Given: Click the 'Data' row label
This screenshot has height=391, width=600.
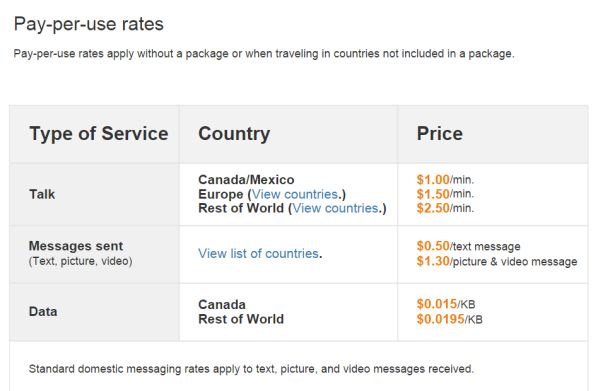Looking at the screenshot, I should 43,311.
